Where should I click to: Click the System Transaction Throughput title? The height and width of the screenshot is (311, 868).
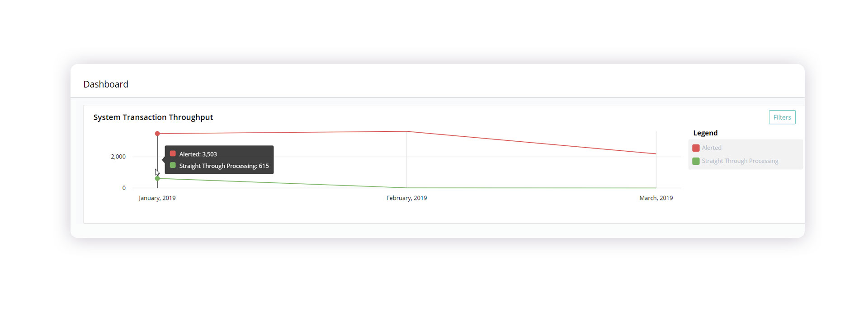(153, 117)
